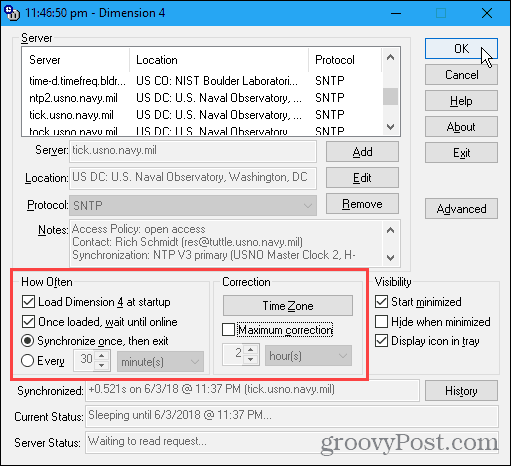Click the server list scroll down arrow
The width and height of the screenshot is (511, 466).
click(x=390, y=127)
